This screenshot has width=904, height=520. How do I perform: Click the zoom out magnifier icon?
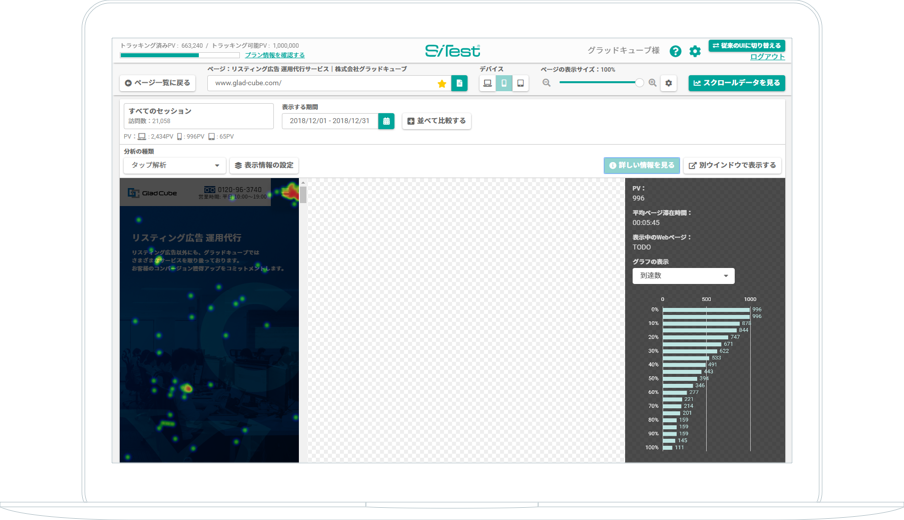547,84
